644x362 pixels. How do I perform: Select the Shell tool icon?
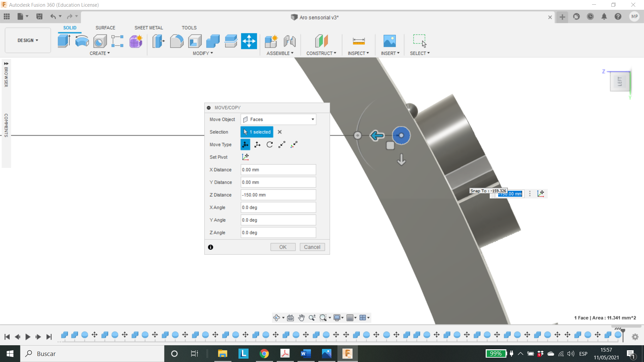coord(195,41)
